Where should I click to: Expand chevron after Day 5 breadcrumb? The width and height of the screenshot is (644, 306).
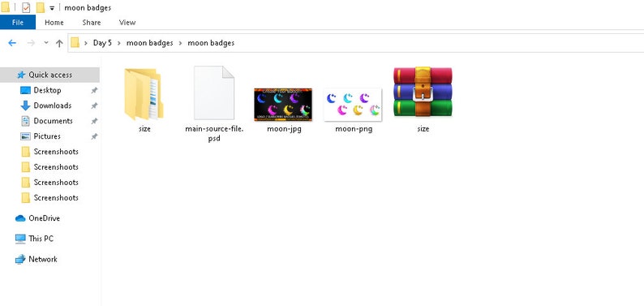pos(118,43)
